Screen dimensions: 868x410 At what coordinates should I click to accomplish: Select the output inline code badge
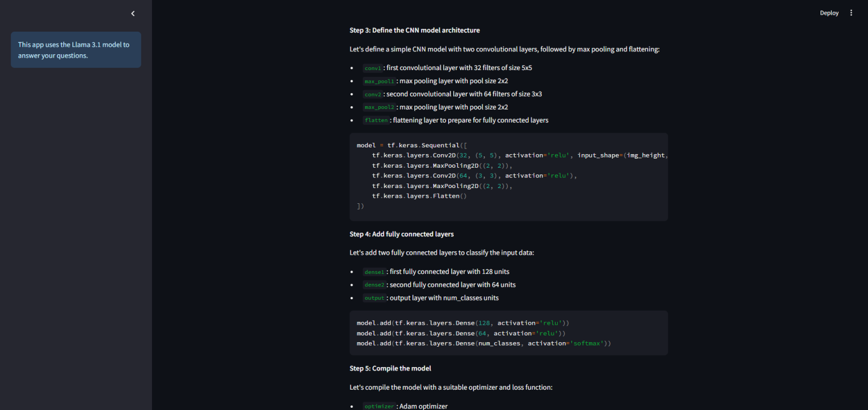click(374, 298)
